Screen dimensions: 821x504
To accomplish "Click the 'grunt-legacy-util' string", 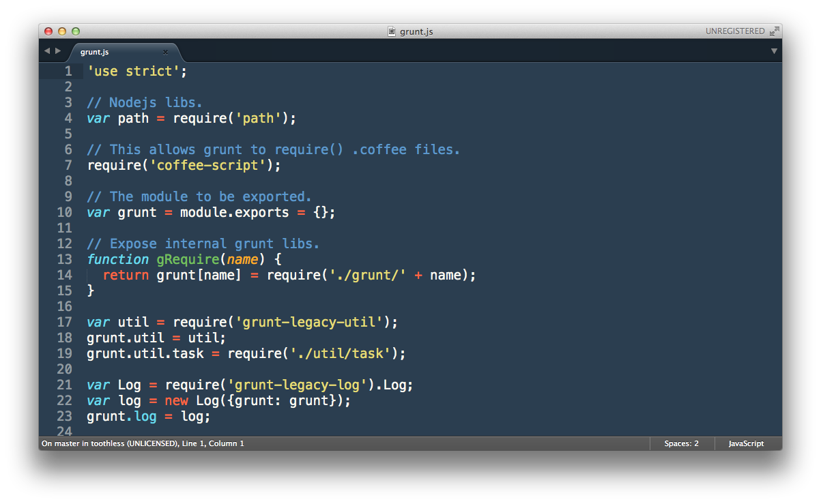I will [308, 322].
